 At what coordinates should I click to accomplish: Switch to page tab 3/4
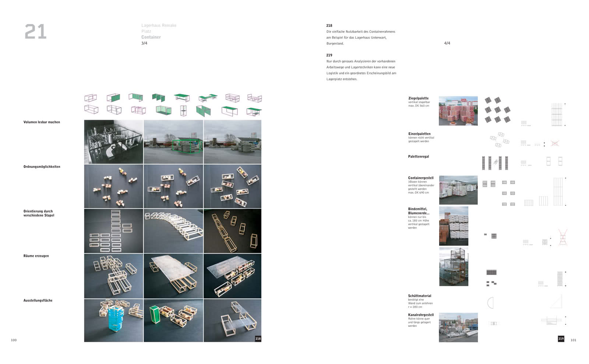coord(144,43)
